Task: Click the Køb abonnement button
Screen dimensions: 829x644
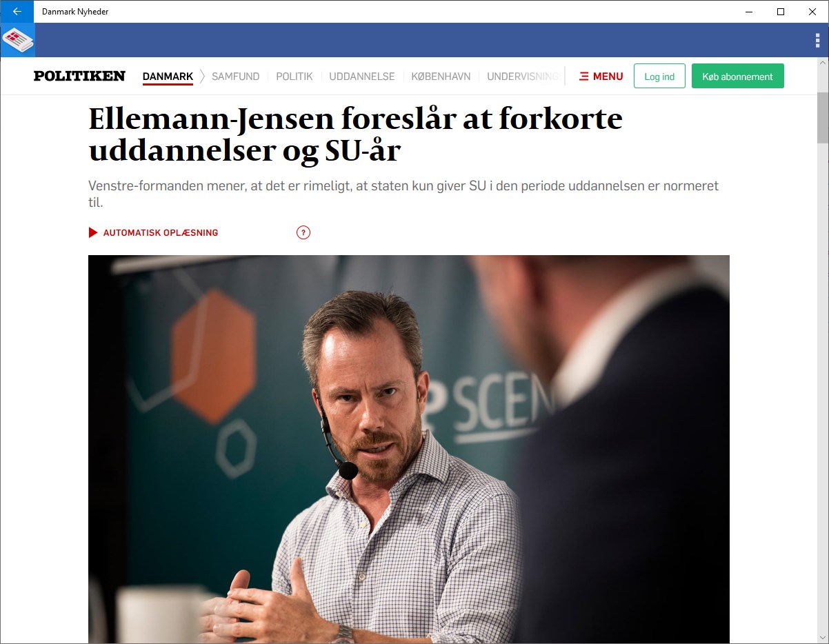Action: tap(738, 77)
